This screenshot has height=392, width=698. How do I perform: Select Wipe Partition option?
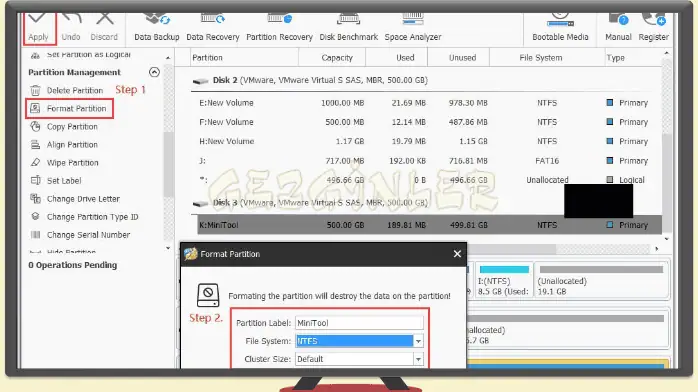pyautogui.click(x=64, y=163)
